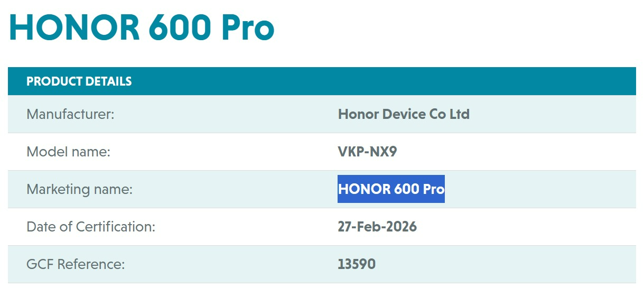Click the PRODUCT DETAILS table header
This screenshot has height=297, width=644.
(79, 81)
